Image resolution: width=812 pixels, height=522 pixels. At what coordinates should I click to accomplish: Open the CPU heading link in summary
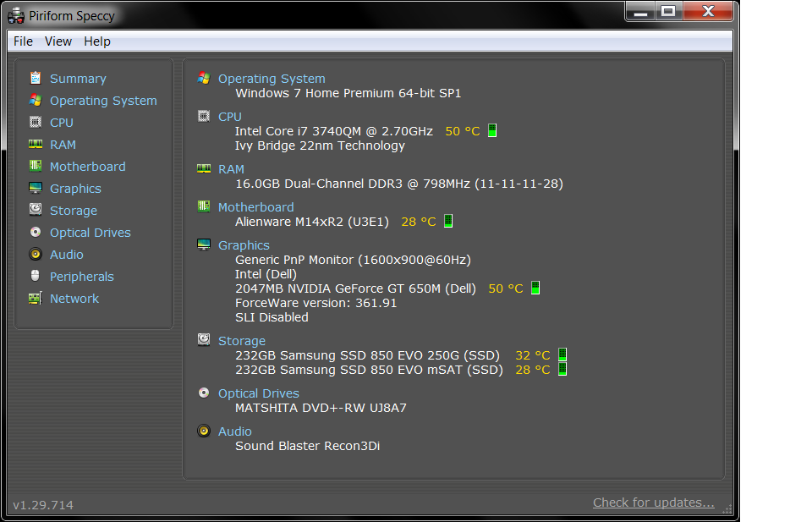229,117
